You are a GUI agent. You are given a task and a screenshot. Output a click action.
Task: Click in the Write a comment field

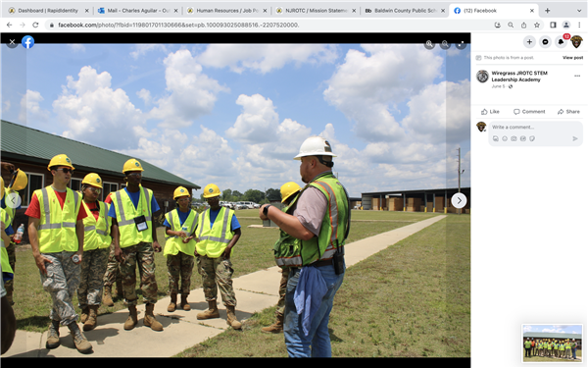535,128
